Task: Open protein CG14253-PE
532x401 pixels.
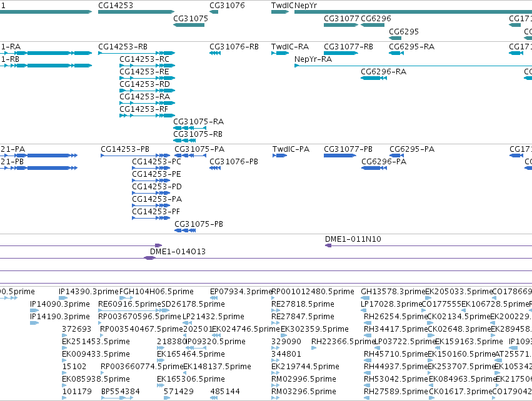Action: pos(156,174)
